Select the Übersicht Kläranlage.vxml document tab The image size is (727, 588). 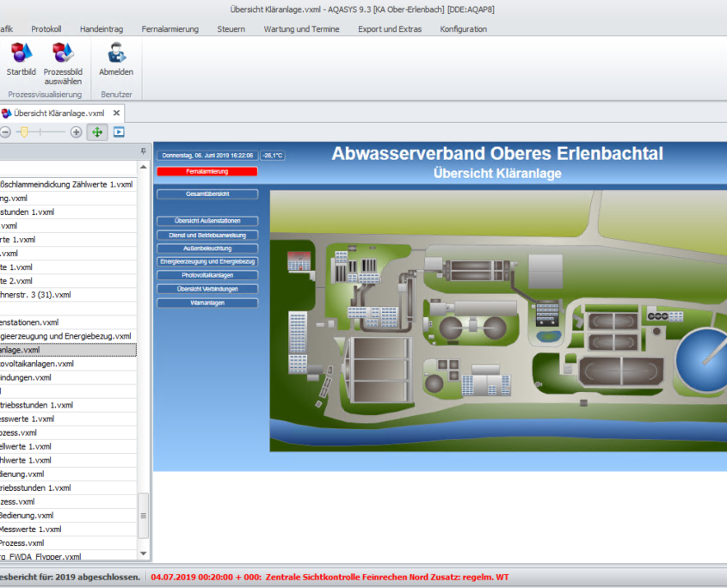click(x=59, y=113)
